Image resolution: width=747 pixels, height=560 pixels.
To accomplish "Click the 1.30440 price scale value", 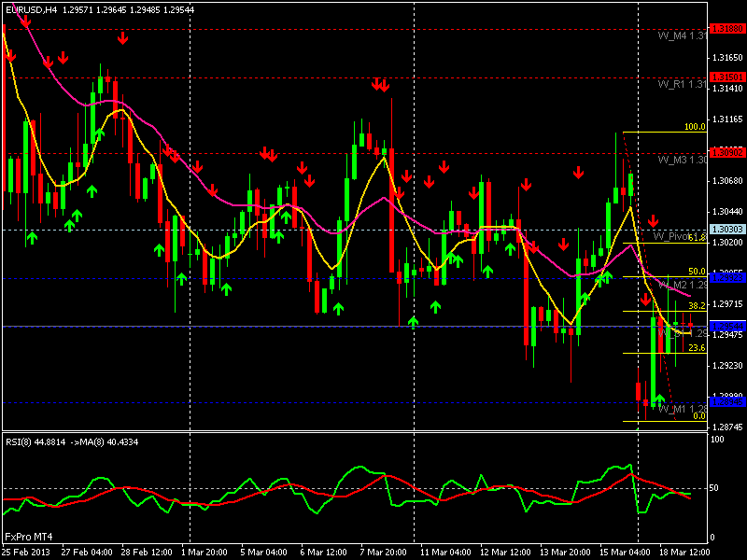I will coord(727,212).
